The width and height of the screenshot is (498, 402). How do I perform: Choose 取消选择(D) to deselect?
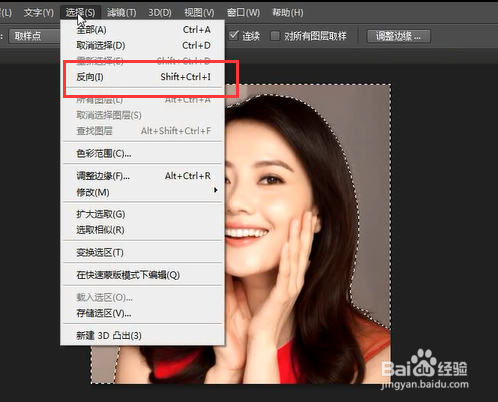click(x=143, y=45)
